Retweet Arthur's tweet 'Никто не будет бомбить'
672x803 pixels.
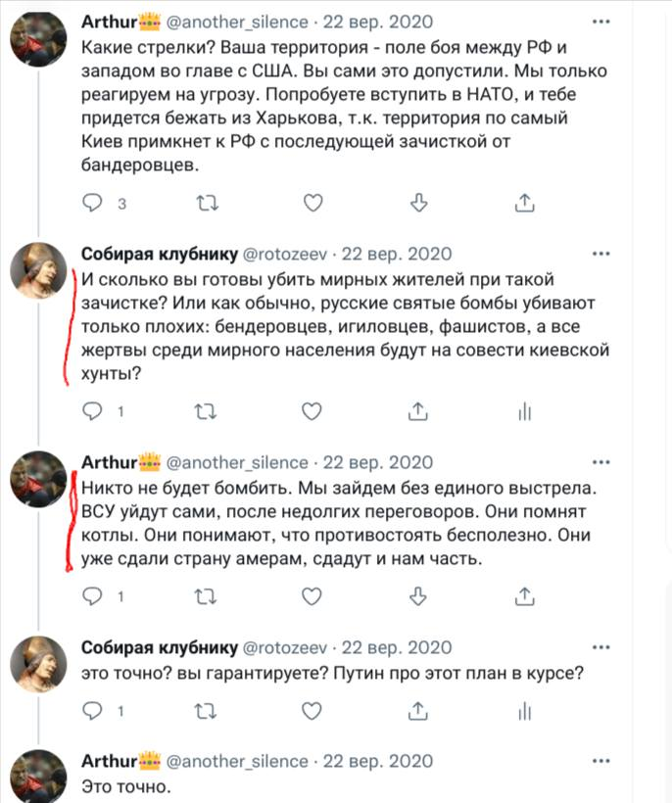point(206,596)
